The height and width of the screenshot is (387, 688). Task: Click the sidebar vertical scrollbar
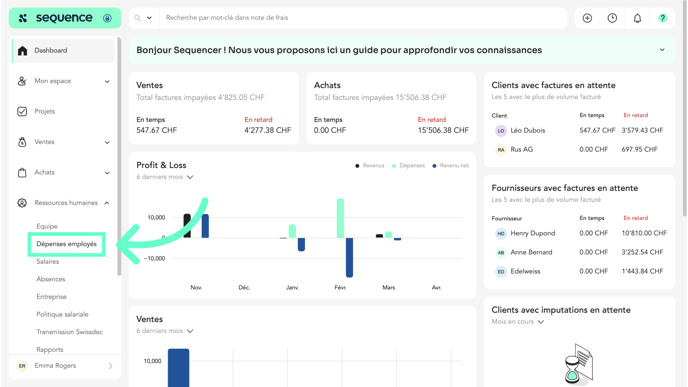click(x=119, y=157)
